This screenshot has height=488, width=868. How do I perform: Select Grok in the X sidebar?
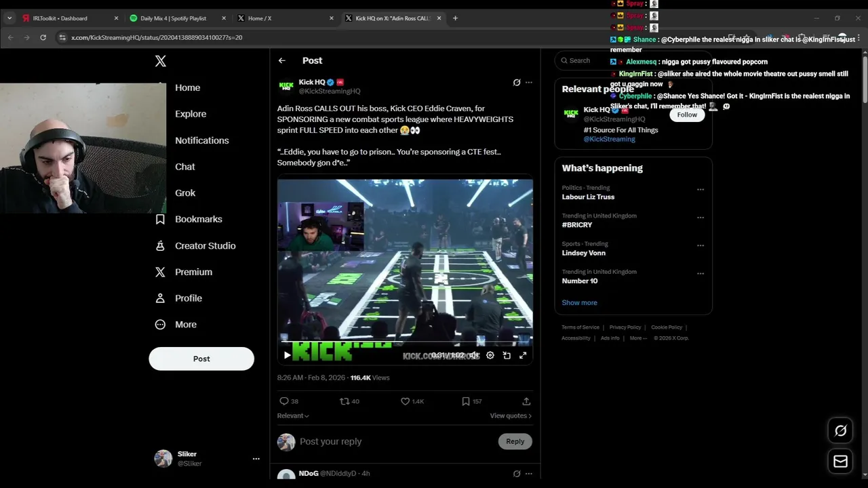coord(185,193)
